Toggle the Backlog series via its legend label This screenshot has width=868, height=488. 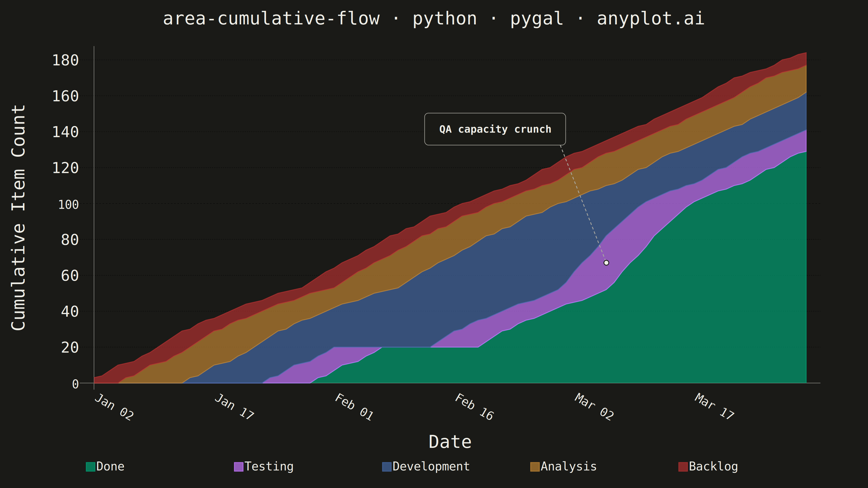pos(713,467)
